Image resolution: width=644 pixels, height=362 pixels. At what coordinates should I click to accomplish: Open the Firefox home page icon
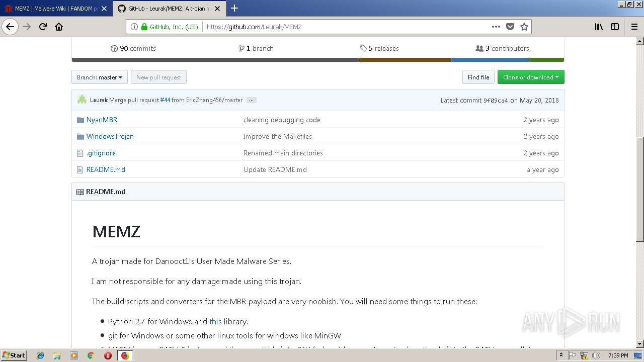click(x=59, y=27)
